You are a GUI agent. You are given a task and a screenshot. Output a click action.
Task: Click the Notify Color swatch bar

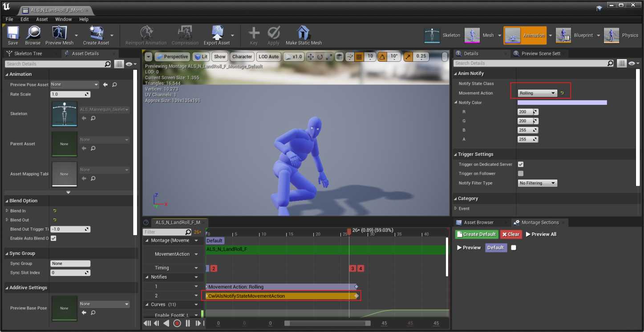[x=562, y=103]
